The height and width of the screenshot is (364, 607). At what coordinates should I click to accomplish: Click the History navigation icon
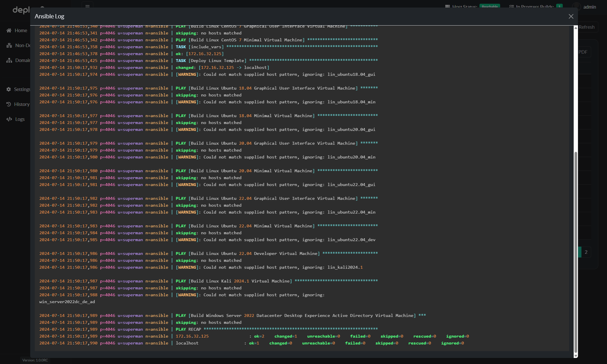(9, 104)
